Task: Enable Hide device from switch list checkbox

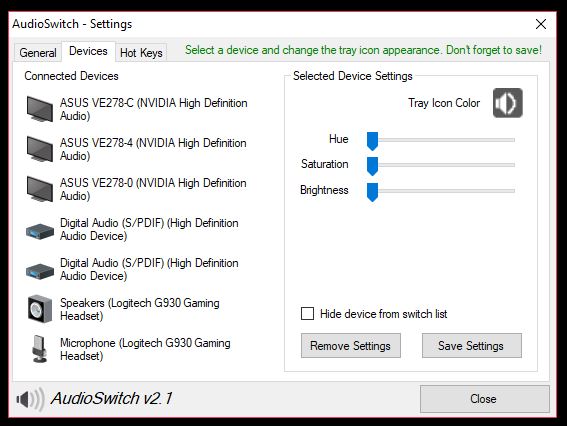Action: (x=307, y=314)
